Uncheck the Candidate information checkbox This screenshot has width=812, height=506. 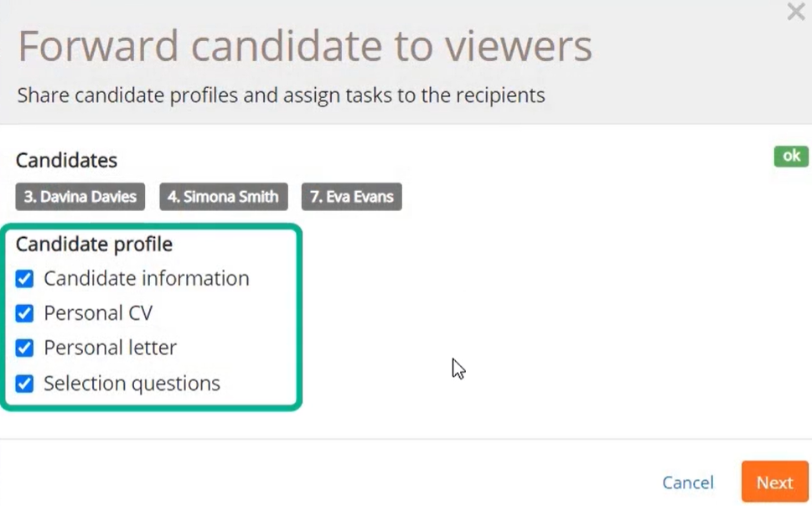[24, 279]
